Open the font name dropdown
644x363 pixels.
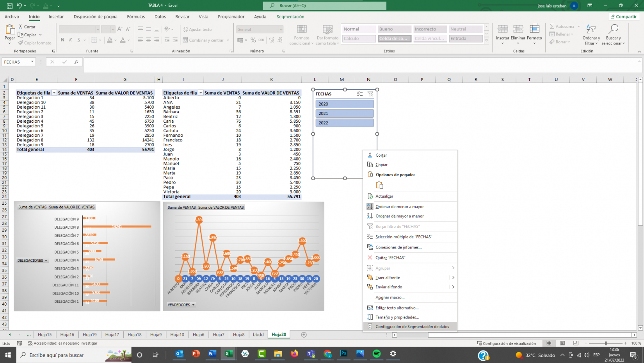click(98, 29)
